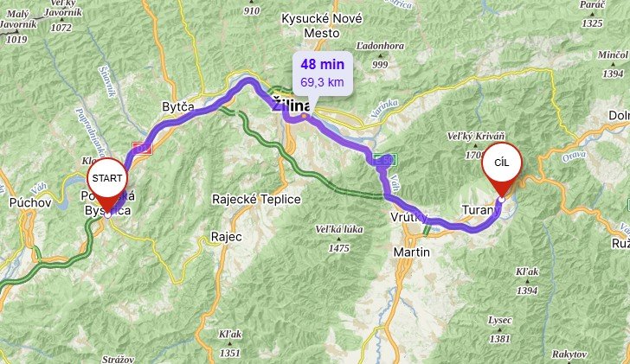This screenshot has width=630, height=364.
Task: Click the Rajec town label
Action: point(226,237)
